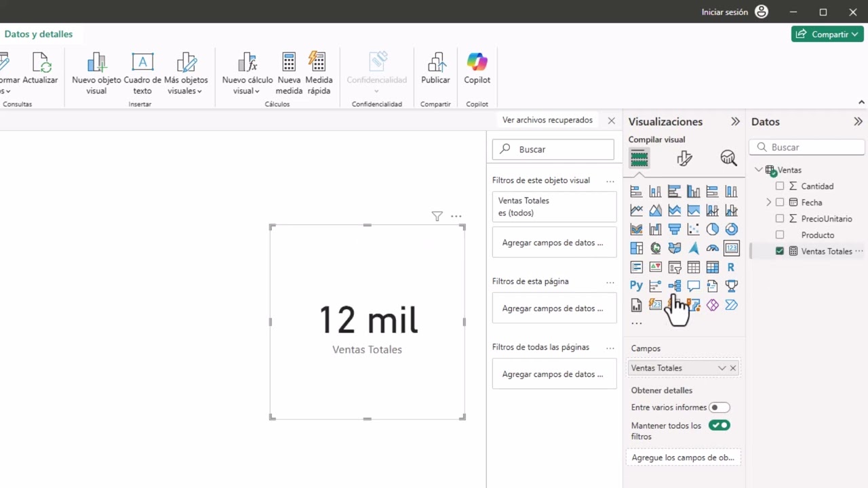
Task: Check the Producto field checkbox
Action: click(x=780, y=235)
